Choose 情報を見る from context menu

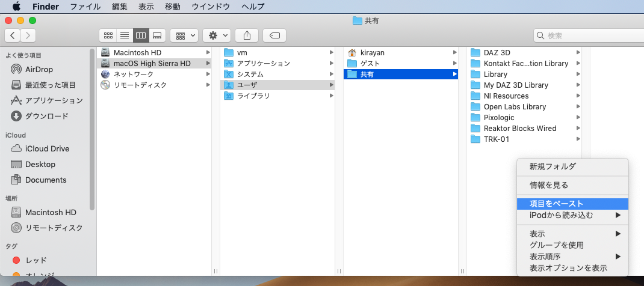[572, 185]
